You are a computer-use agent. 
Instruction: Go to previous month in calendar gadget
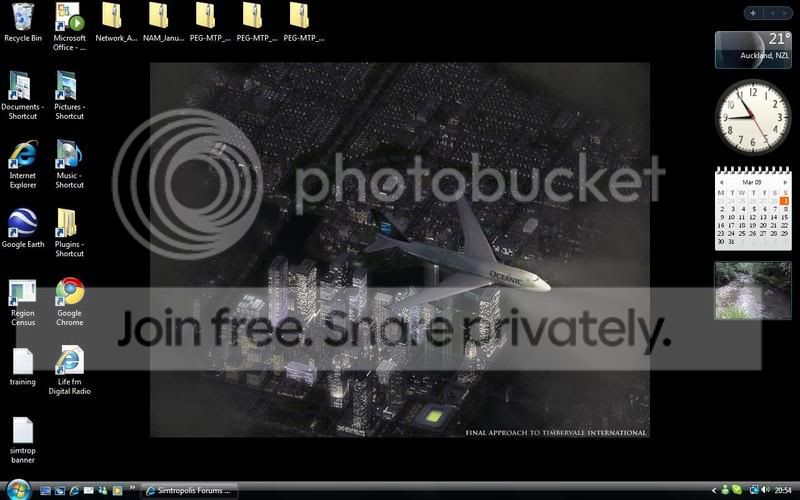point(721,182)
